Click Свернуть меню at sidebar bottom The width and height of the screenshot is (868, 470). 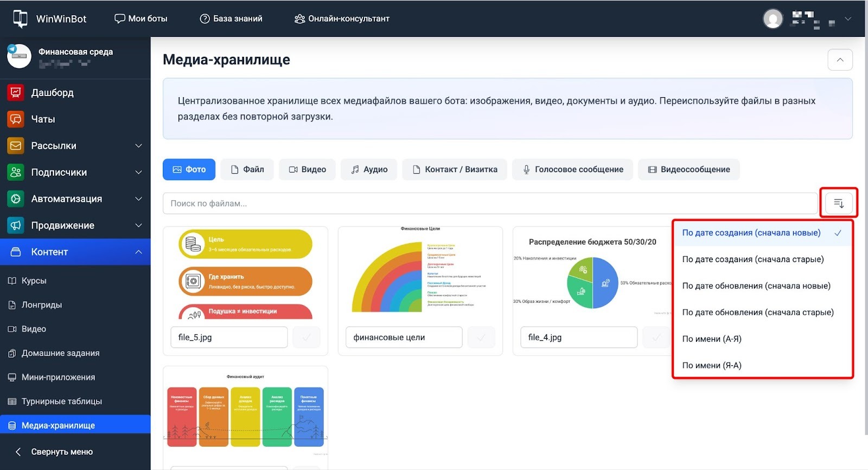click(x=61, y=452)
